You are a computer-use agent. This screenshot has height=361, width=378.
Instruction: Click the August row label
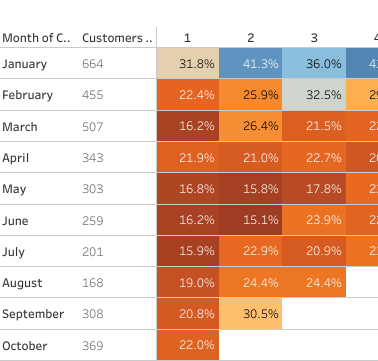point(22,283)
